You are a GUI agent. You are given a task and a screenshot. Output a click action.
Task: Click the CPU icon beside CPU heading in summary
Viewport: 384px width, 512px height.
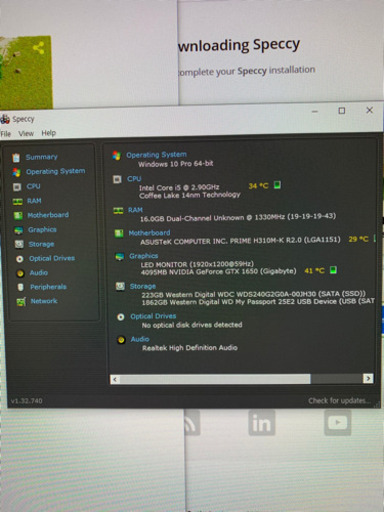coord(117,179)
